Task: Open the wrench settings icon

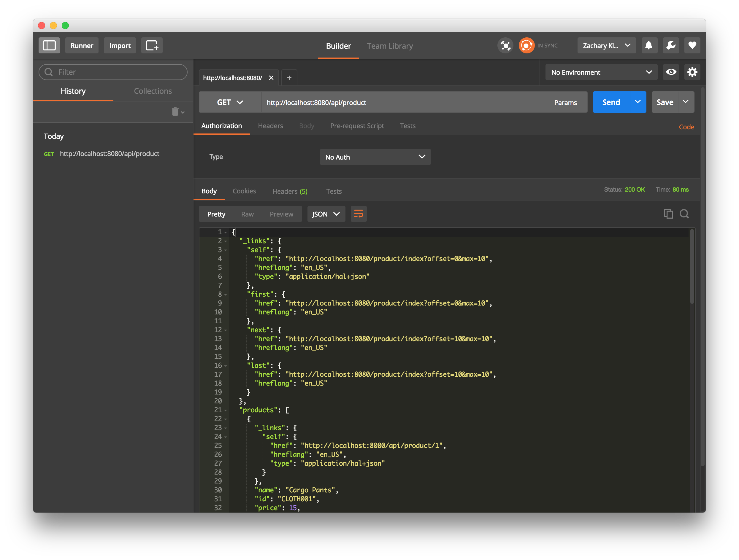Action: coord(671,45)
